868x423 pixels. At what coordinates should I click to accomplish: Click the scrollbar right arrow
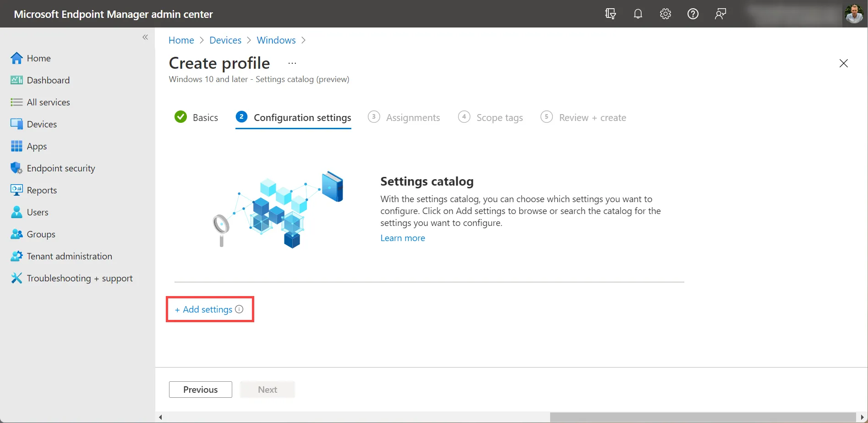(863, 417)
